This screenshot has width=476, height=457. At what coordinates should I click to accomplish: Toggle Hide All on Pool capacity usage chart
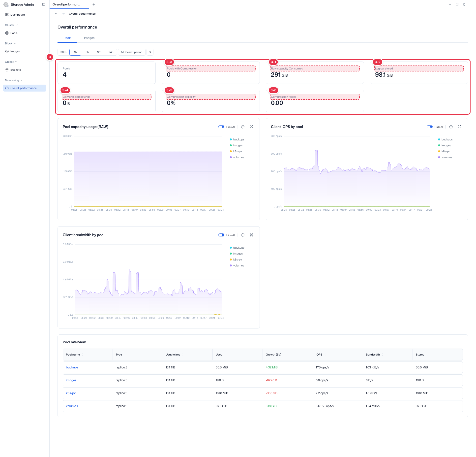click(x=221, y=127)
